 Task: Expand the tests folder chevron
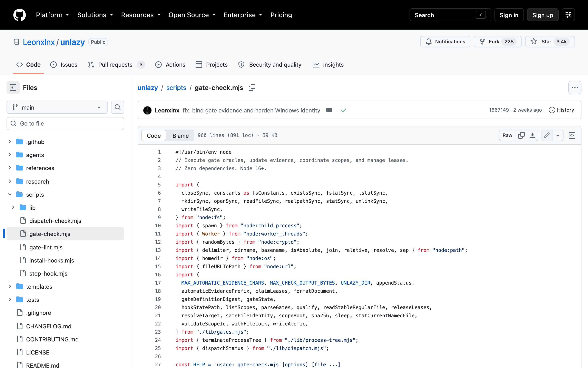[10, 300]
